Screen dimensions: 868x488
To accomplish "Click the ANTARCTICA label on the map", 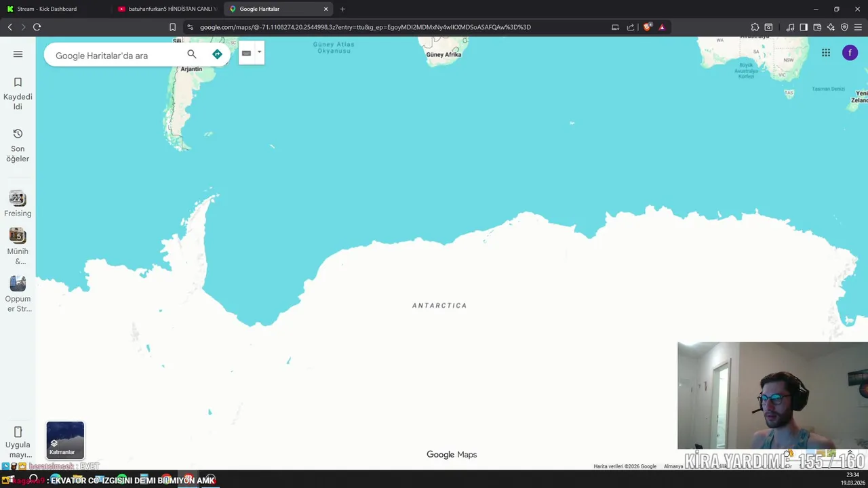I will tap(439, 306).
